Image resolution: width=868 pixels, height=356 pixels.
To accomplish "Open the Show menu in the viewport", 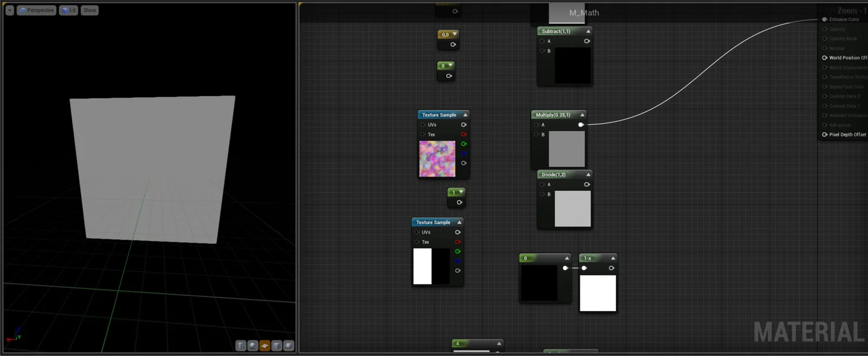I will 89,10.
